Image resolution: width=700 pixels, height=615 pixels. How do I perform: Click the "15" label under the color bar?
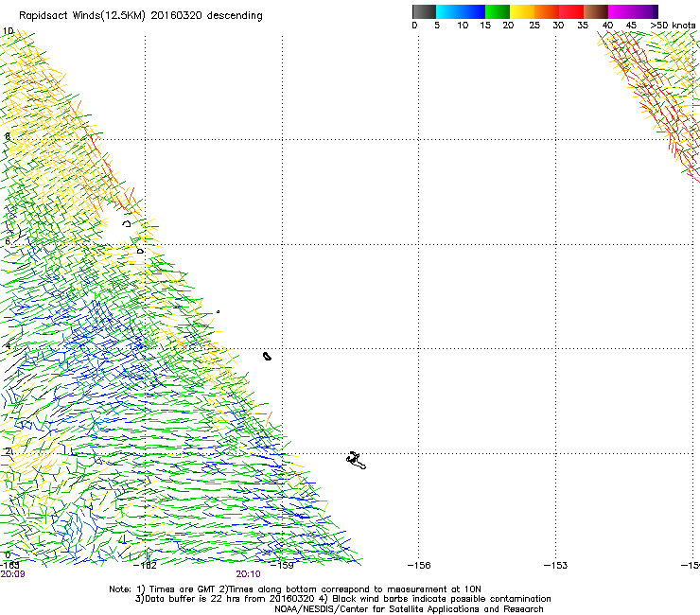pos(485,26)
